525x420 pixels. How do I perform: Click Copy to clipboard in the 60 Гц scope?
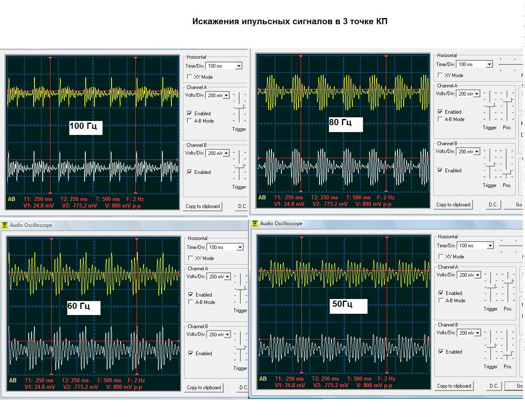tap(204, 388)
